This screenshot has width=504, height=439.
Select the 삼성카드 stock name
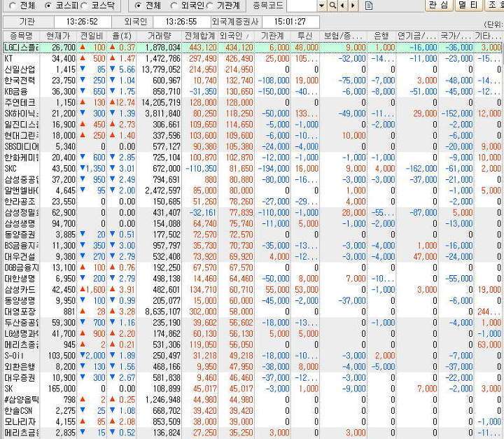coord(20,289)
